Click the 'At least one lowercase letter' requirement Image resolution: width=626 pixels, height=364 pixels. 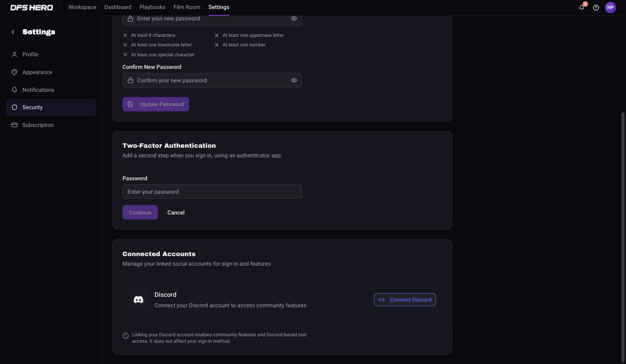(161, 45)
